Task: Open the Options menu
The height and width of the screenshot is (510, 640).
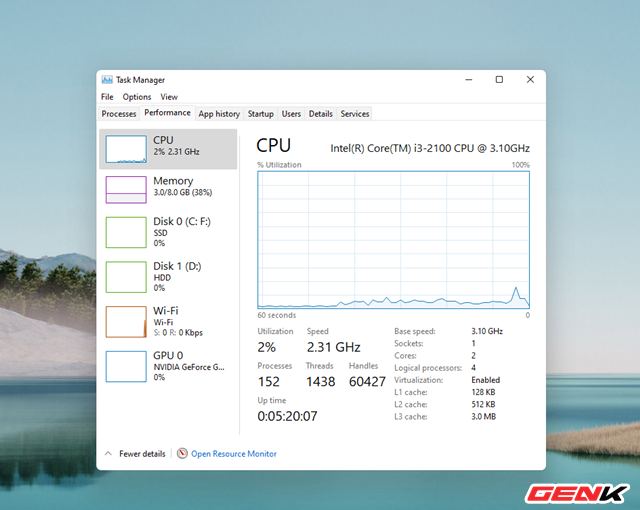Action: point(137,97)
